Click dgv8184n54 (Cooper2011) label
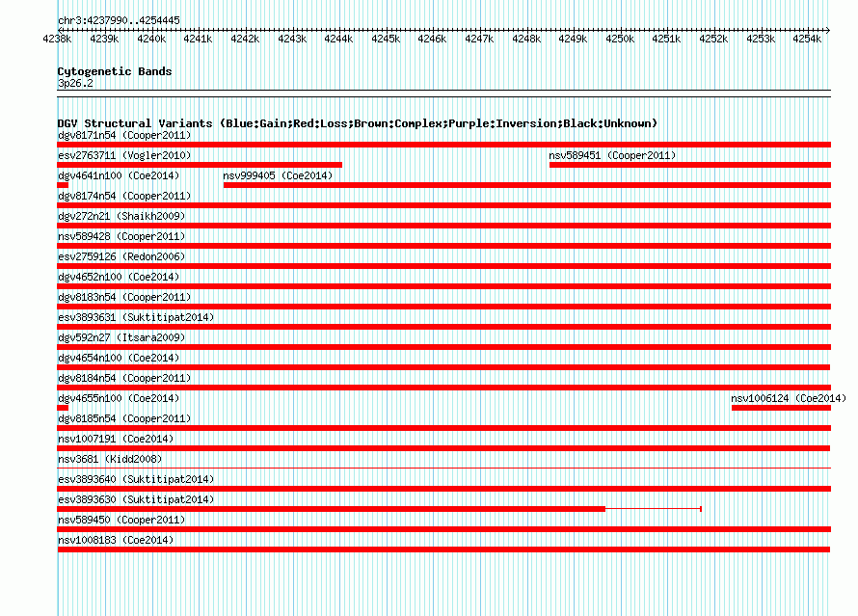 click(x=124, y=379)
